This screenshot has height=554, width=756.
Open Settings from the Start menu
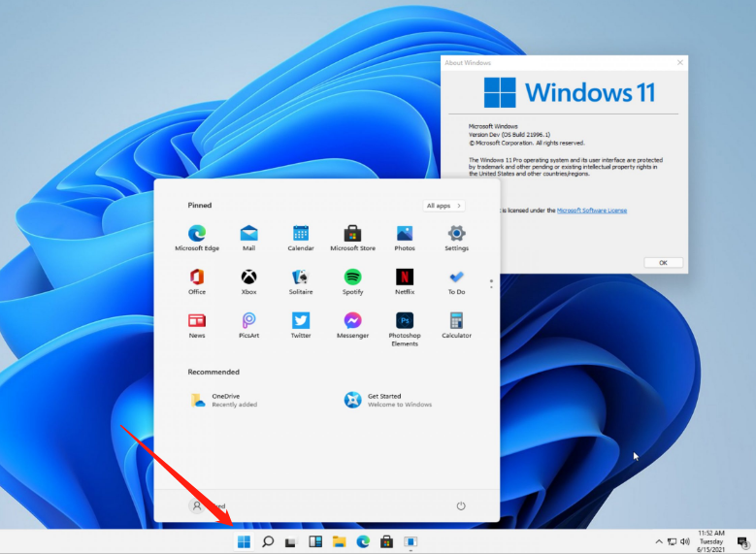pyautogui.click(x=456, y=238)
